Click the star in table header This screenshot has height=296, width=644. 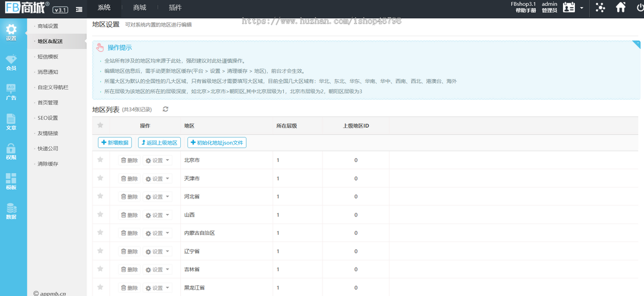pyautogui.click(x=100, y=125)
